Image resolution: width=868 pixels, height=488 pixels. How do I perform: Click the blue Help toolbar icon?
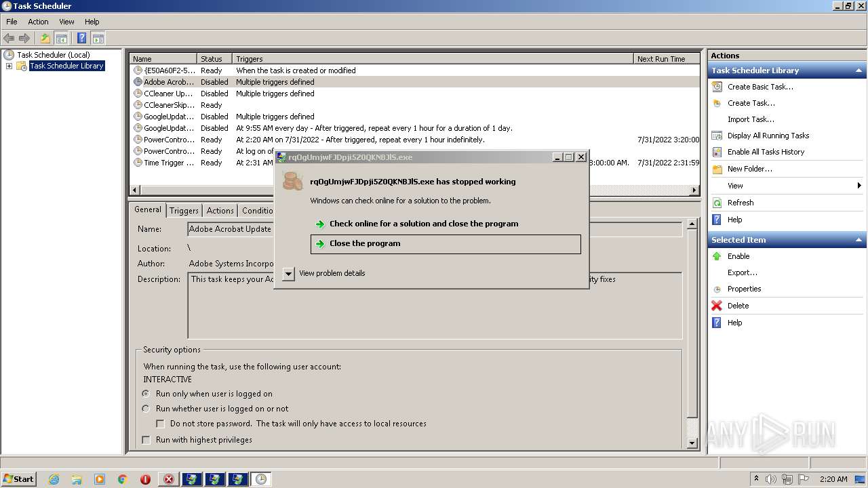[x=82, y=39]
